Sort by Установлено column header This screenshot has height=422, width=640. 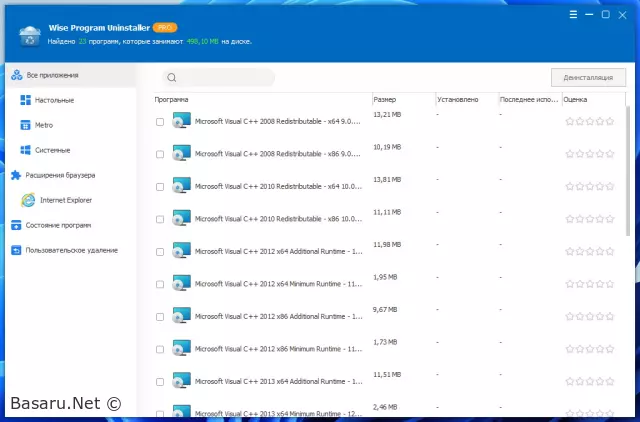[x=467, y=100]
